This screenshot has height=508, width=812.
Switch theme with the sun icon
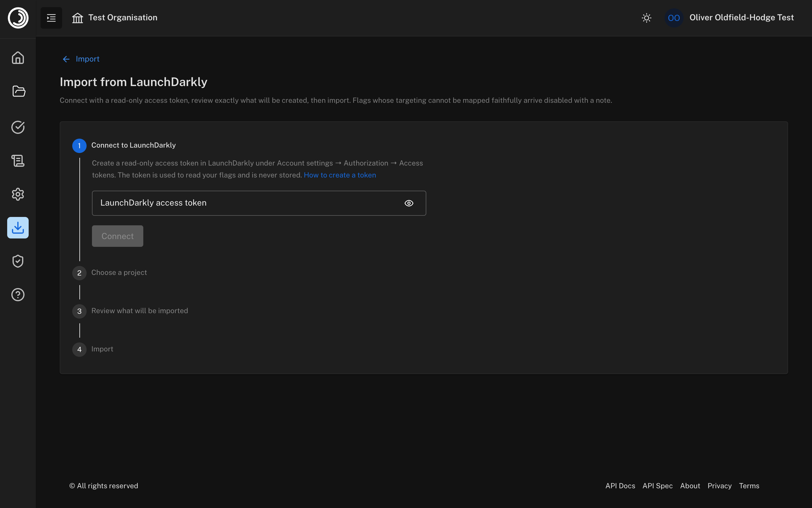[x=647, y=18]
